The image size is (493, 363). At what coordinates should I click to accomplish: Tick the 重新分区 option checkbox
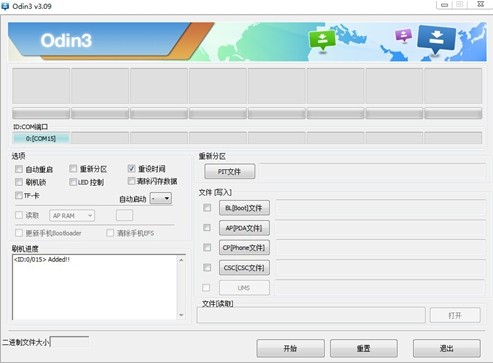pos(73,169)
